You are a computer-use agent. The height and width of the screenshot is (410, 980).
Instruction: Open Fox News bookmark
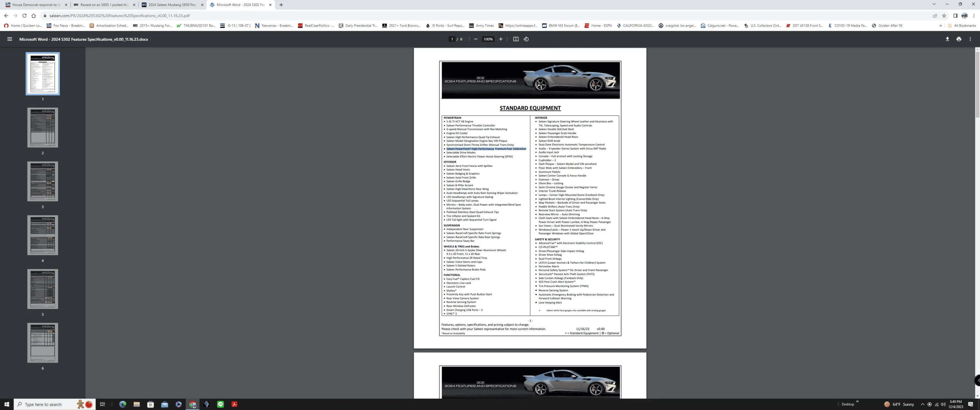[66, 25]
